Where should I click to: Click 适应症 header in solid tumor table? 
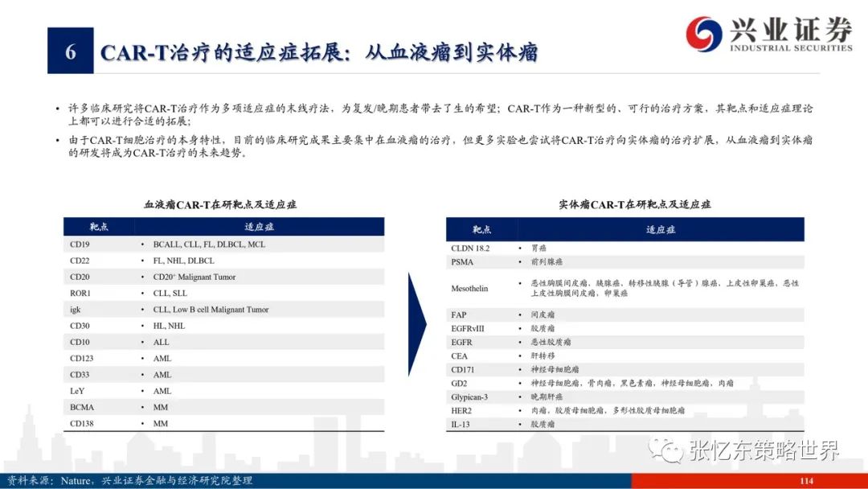pos(661,229)
